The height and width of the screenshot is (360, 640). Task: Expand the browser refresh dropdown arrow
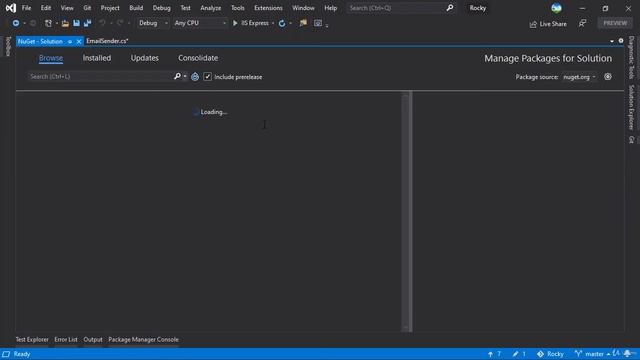(x=290, y=23)
